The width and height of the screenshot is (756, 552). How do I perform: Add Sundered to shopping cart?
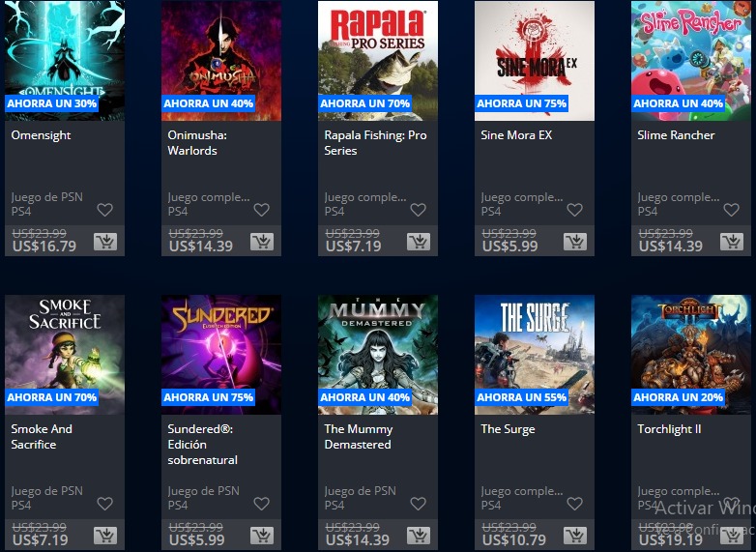pyautogui.click(x=262, y=536)
